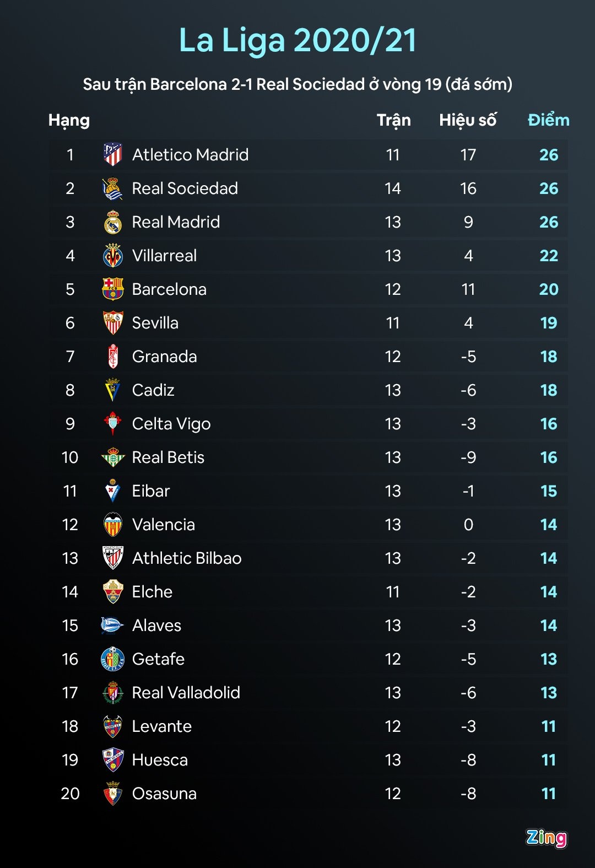Click the Getafe round blue crest
The width and height of the screenshot is (595, 868).
[x=113, y=659]
